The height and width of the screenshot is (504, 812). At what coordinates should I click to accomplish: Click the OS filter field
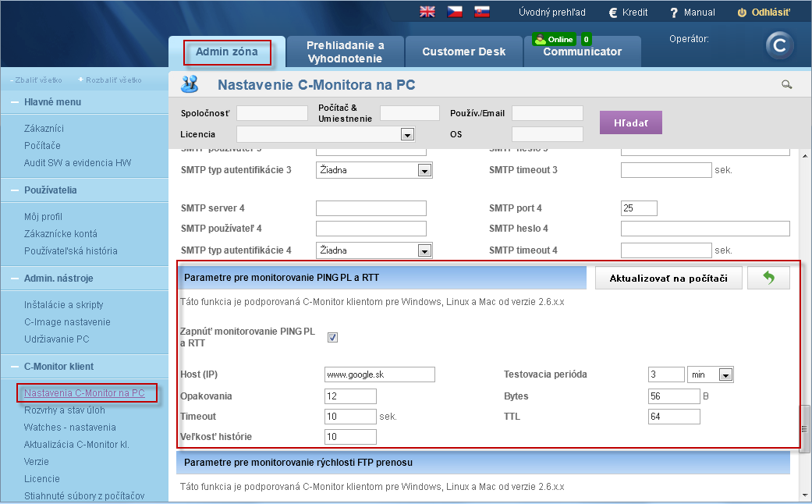(x=548, y=134)
